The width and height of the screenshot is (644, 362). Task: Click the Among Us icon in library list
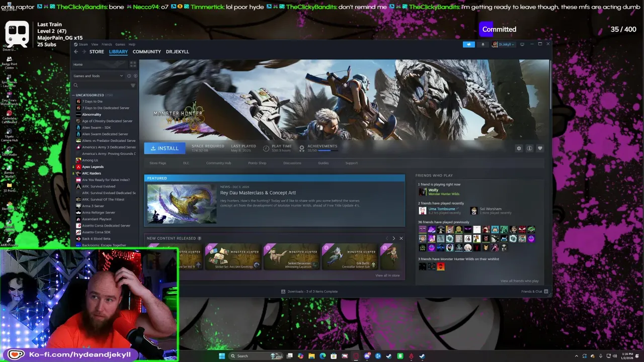[78, 160]
